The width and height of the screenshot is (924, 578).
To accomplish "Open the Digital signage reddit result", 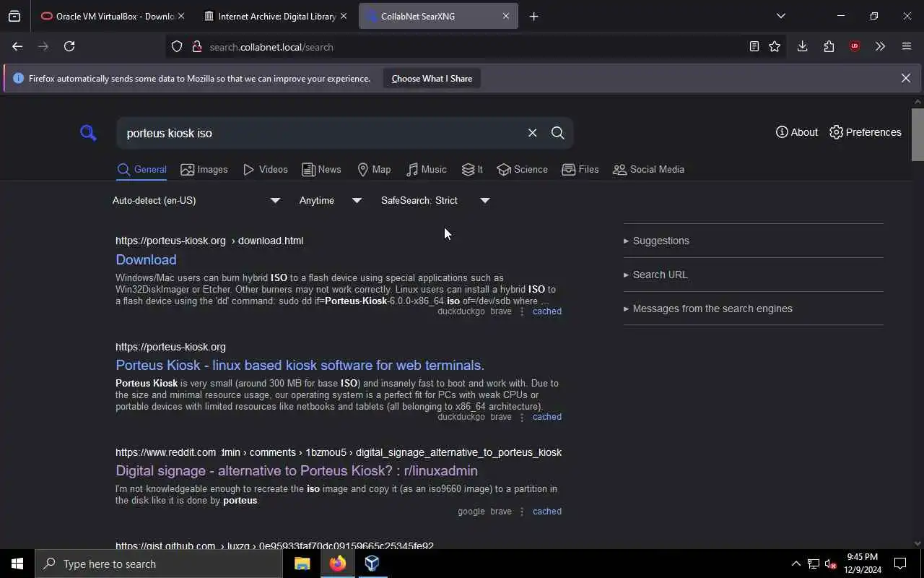I will [297, 470].
